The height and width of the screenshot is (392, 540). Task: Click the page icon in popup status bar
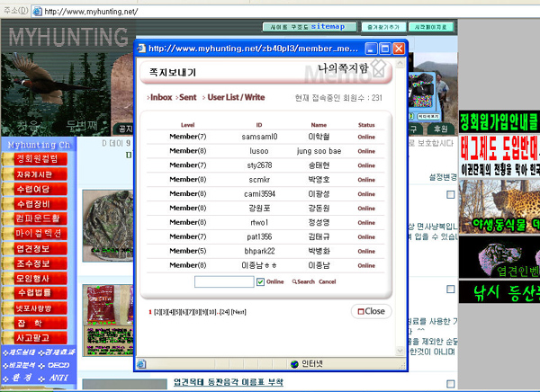(x=141, y=363)
